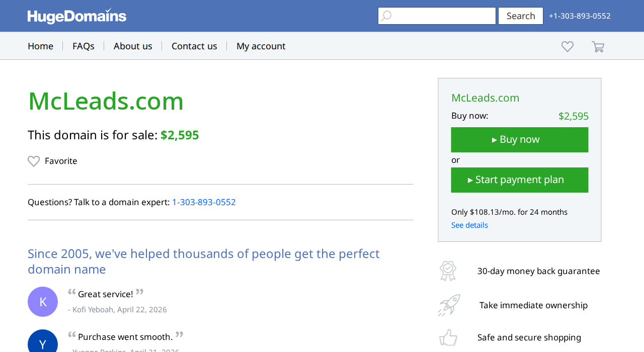Click the magnifier icon in search box
The width and height of the screenshot is (644, 352).
tap(386, 16)
